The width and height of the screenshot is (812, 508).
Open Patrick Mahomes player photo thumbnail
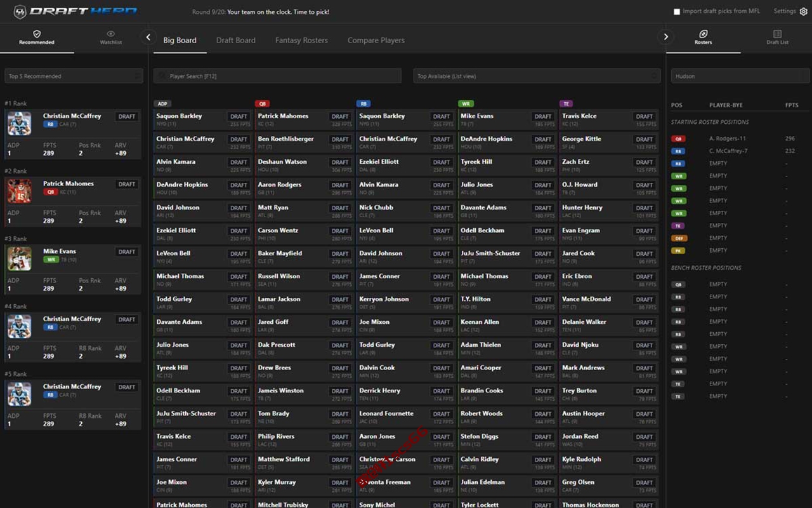click(x=19, y=191)
